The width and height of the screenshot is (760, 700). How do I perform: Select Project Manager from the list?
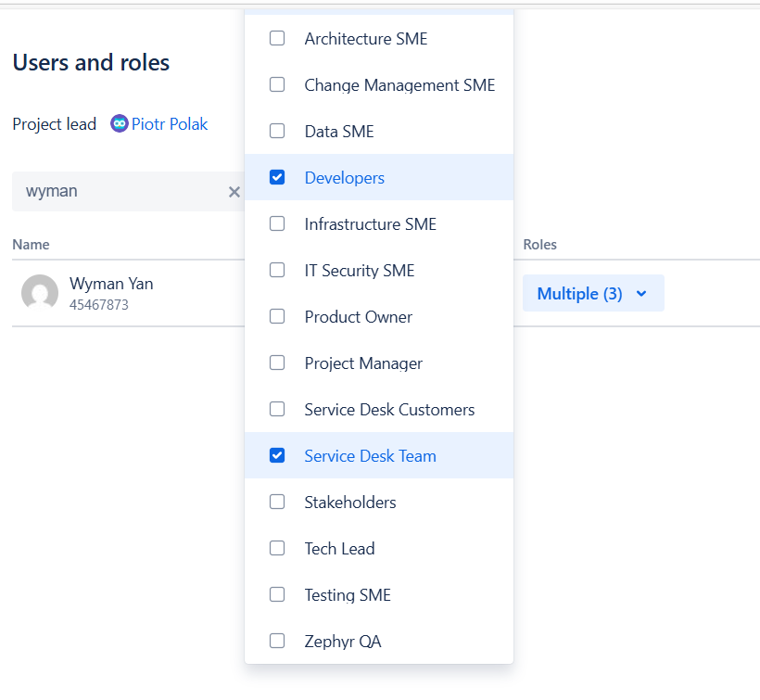[277, 363]
